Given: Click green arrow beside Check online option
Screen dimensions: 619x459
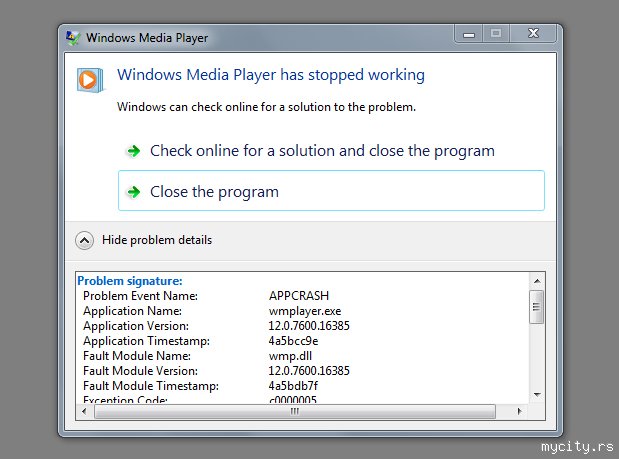Looking at the screenshot, I should click(133, 151).
